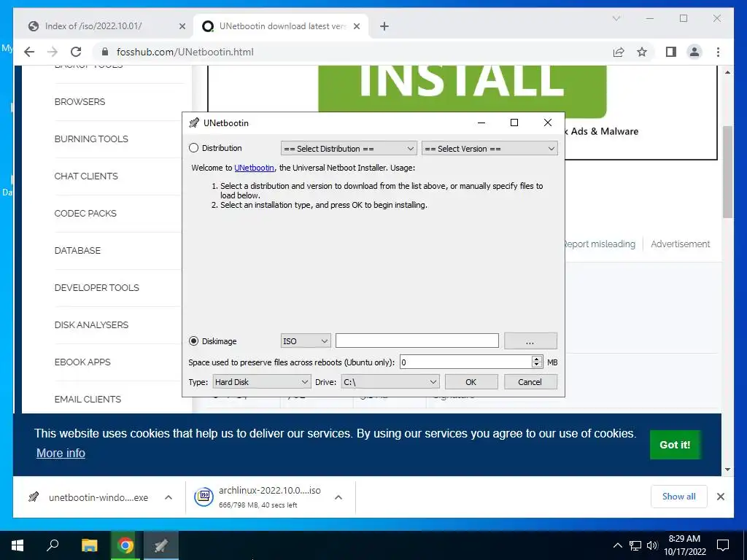
Task: Open the ISO image type dropdown
Action: click(x=306, y=341)
